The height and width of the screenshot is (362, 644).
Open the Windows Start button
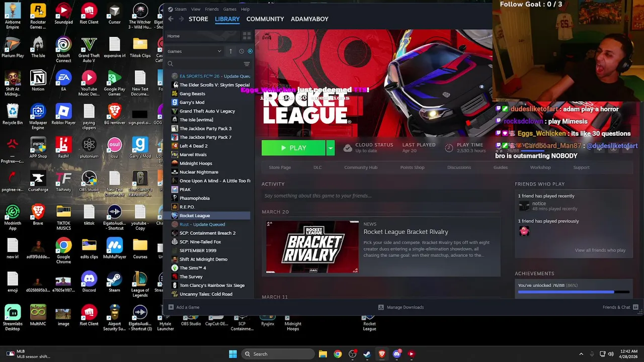coord(232,354)
